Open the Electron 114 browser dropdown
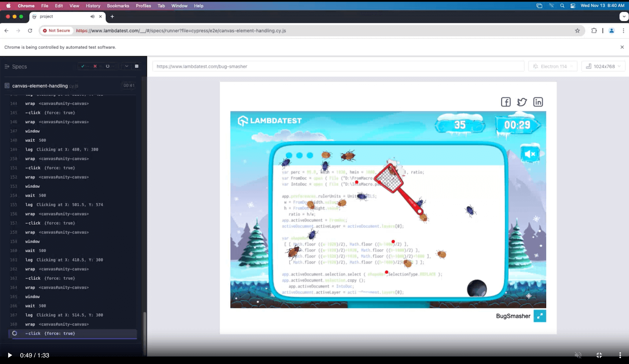Image resolution: width=629 pixels, height=364 pixels. tap(553, 66)
